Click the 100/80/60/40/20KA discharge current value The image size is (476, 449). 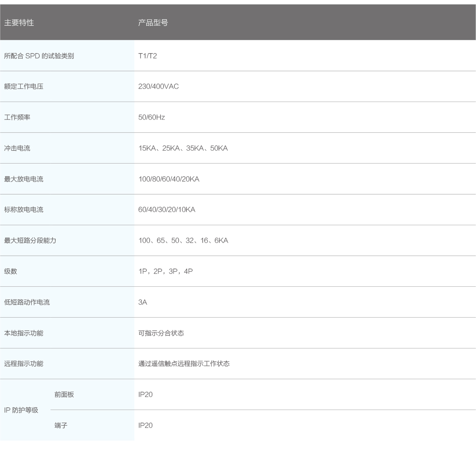169,179
